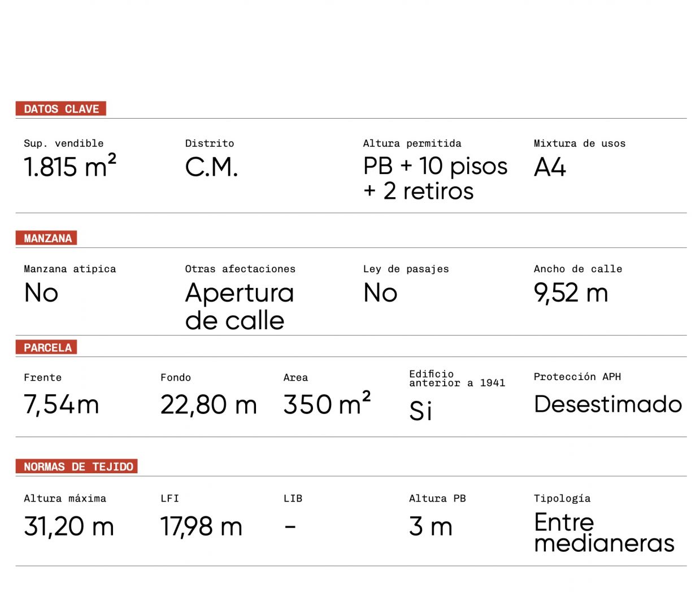
Task: Select the Desestimado APH protection value
Action: pyautogui.click(x=607, y=404)
